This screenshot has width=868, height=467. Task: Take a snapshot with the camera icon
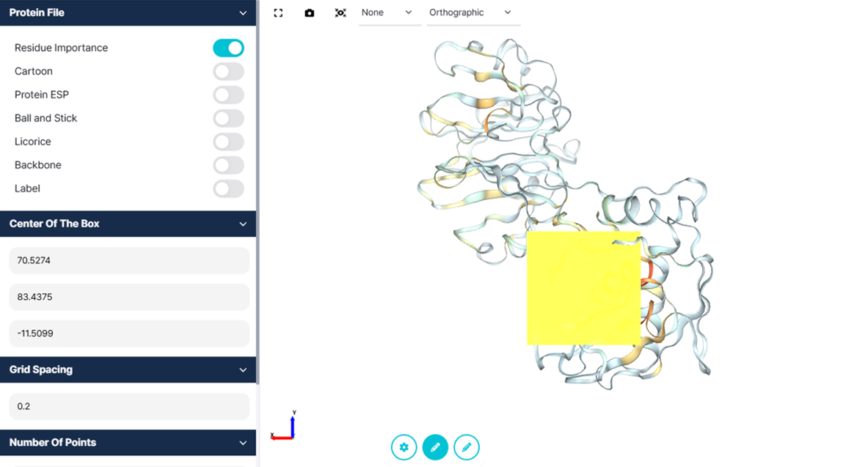pos(310,13)
